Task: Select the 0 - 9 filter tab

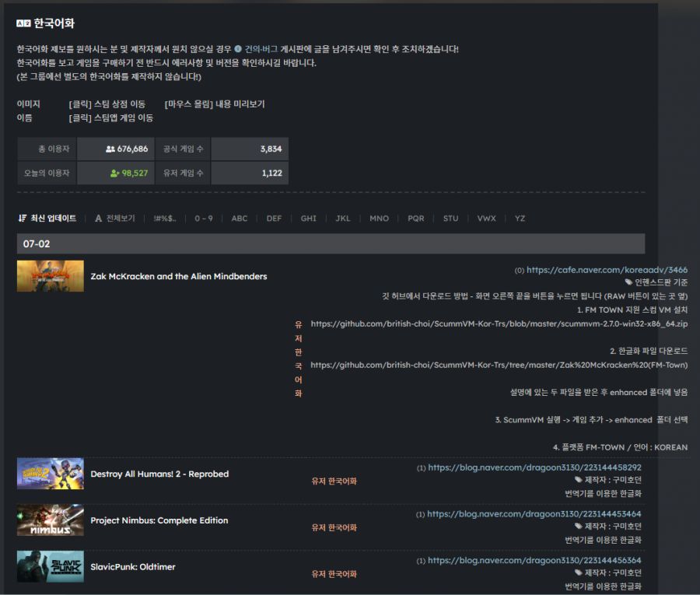Action: coord(204,219)
